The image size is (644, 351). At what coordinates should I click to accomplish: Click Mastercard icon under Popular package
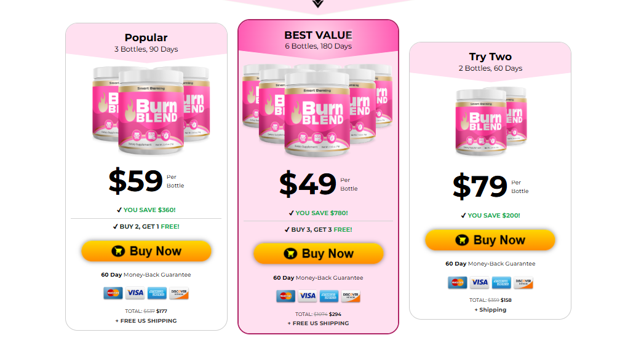coord(113,293)
